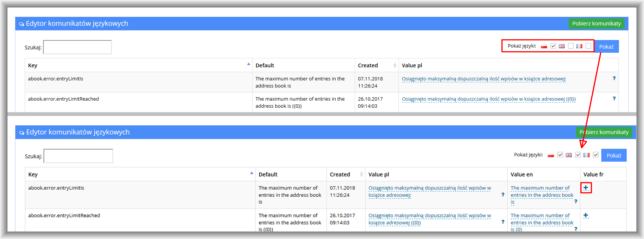Viewport: 644px width, 239px height.
Task: Enable English language checkbox in upper panel
Action: point(571,46)
